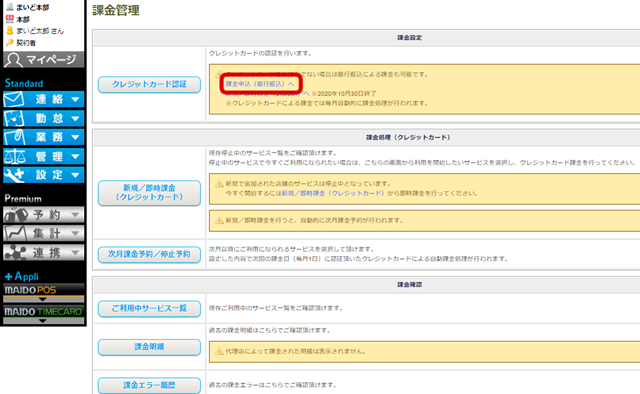
Task: Click the person icon in マイページ
Action: pyautogui.click(x=14, y=60)
